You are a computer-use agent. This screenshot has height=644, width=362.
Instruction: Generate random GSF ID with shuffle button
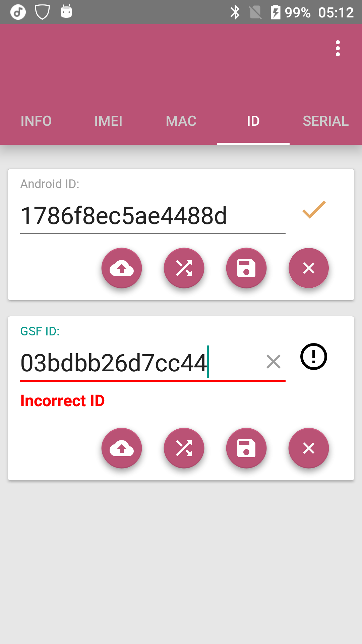click(184, 448)
